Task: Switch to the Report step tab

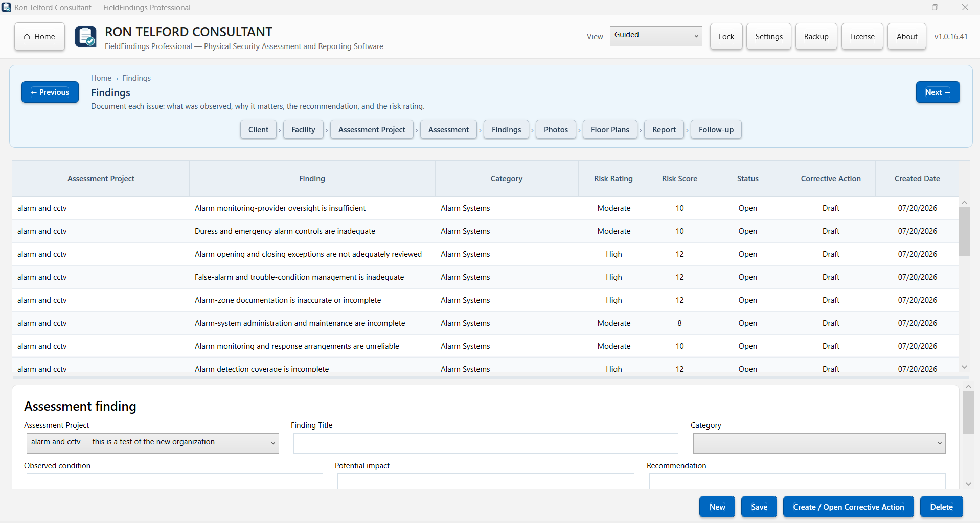Action: 664,130
